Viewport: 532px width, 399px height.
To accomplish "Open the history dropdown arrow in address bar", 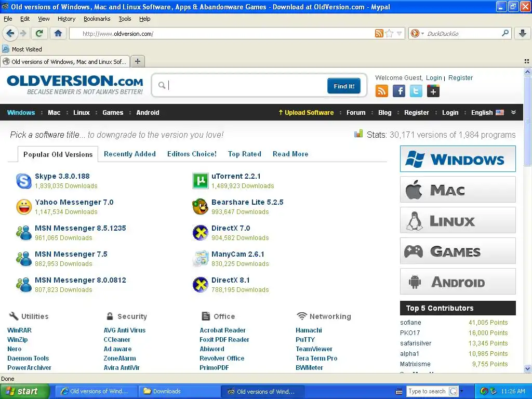I will click(x=400, y=33).
